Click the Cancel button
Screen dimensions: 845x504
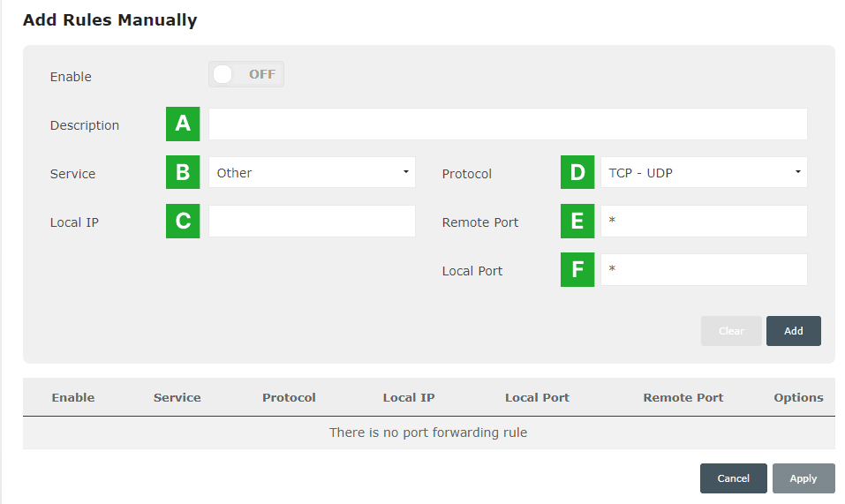733,478
